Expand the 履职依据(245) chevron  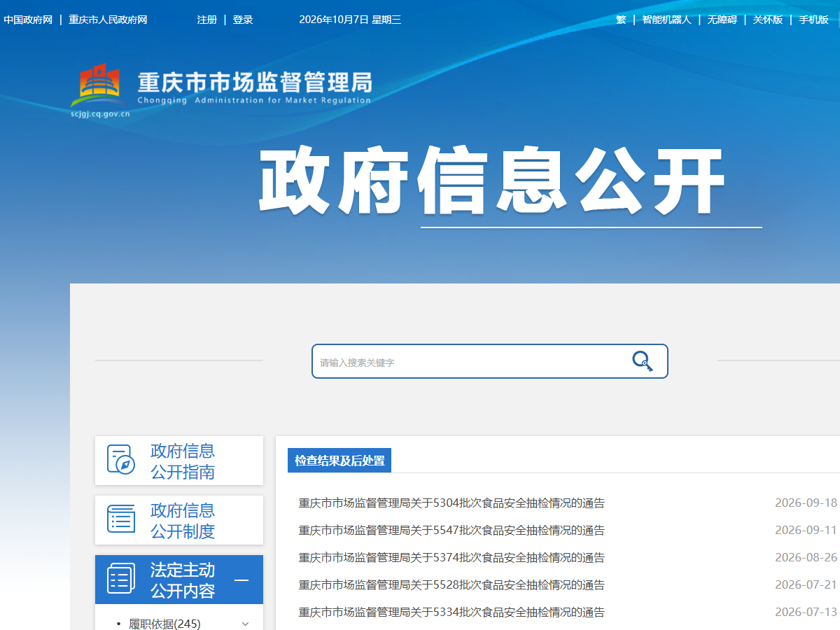coord(245,624)
